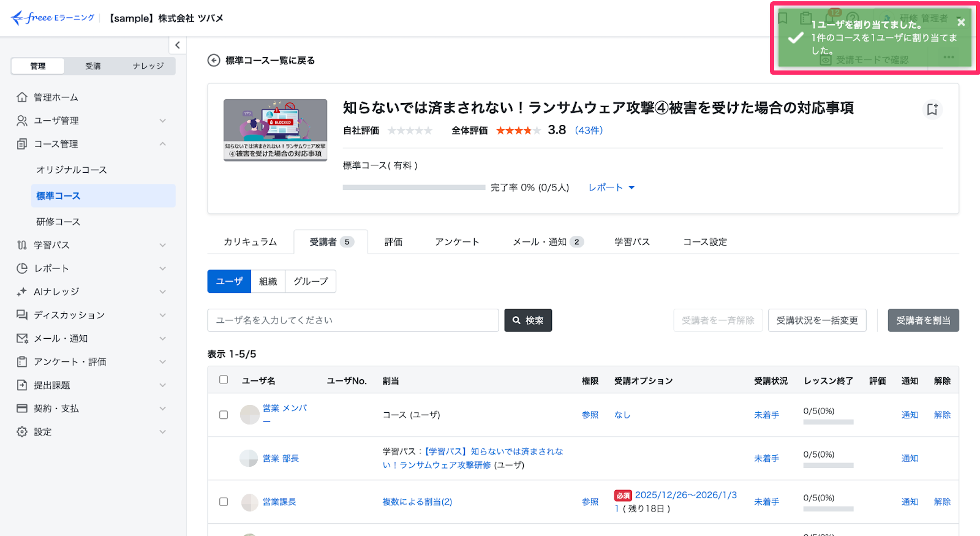The height and width of the screenshot is (536, 980).
Task: Click the back arrow icon beside 標準コース一覧に戻る
Action: (x=214, y=60)
